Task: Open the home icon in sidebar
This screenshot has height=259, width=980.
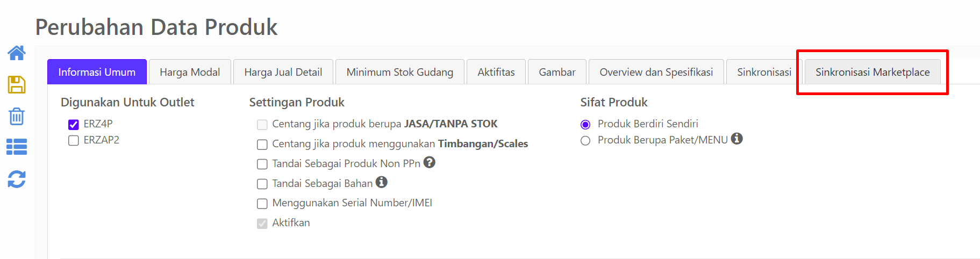Action: click(x=17, y=53)
